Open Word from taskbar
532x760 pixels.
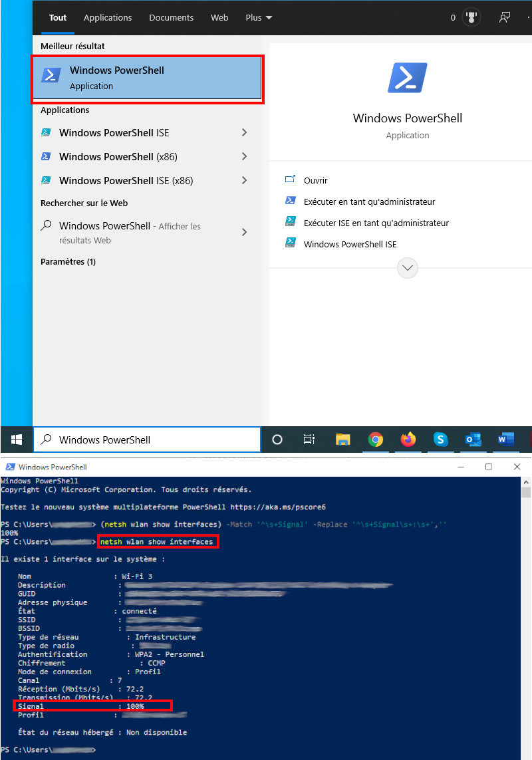point(505,440)
